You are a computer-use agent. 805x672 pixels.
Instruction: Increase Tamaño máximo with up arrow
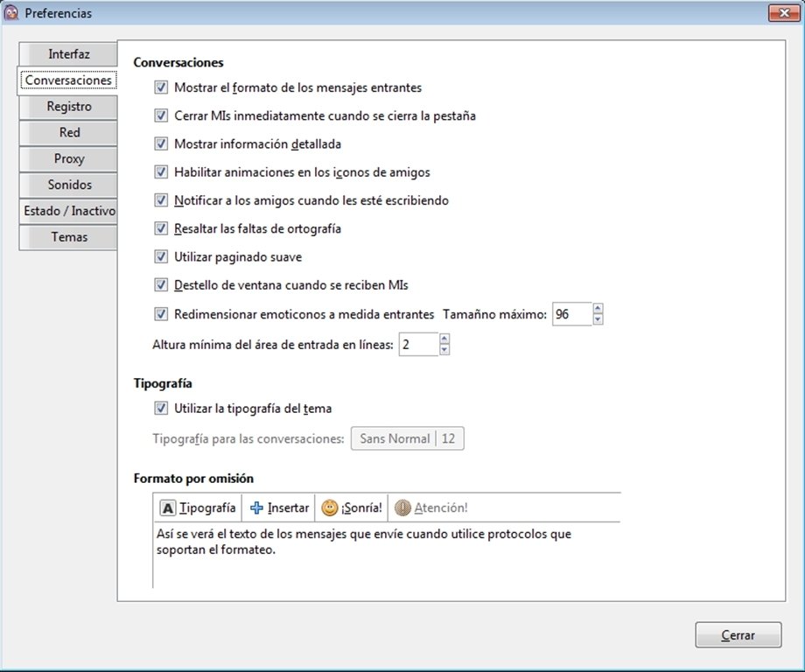598,308
